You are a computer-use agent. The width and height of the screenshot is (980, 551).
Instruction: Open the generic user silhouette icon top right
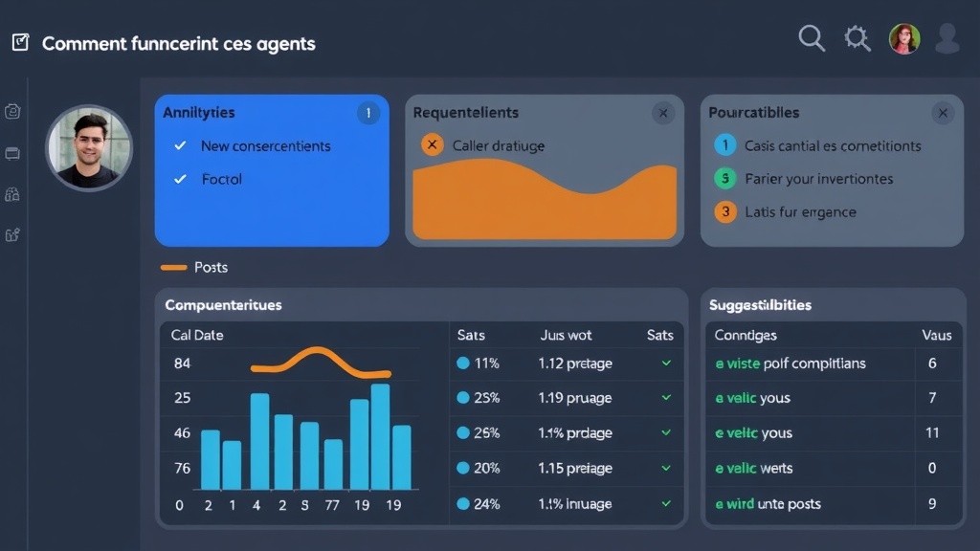tap(947, 38)
